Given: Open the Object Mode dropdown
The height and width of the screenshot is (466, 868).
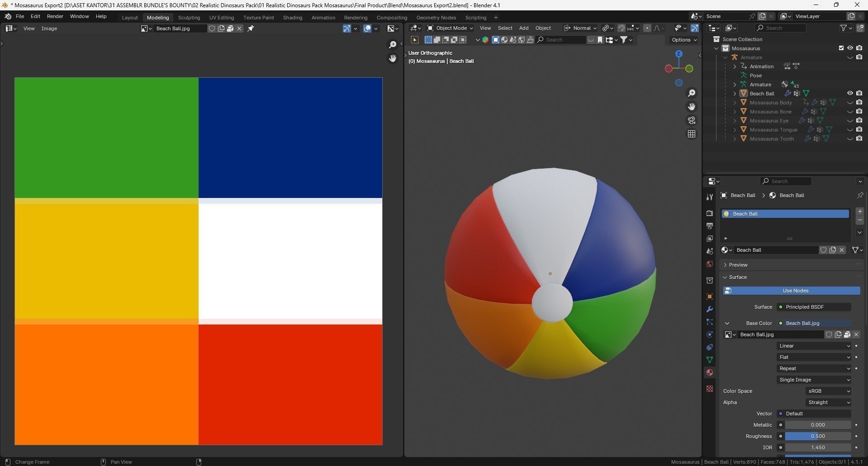Looking at the screenshot, I should [x=450, y=28].
